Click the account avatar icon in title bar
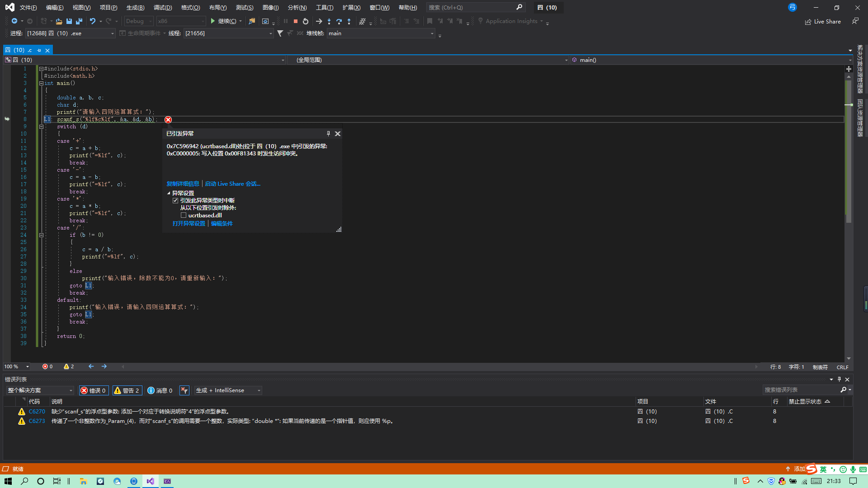 click(793, 7)
